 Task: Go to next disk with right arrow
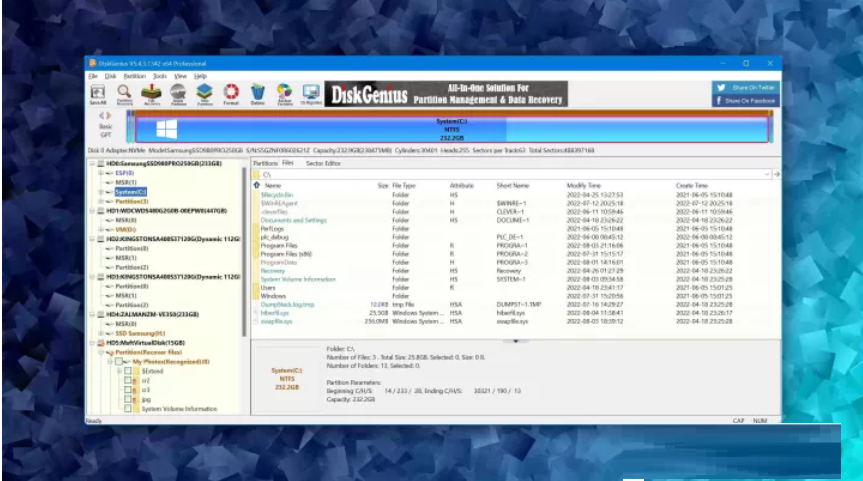pyautogui.click(x=109, y=116)
